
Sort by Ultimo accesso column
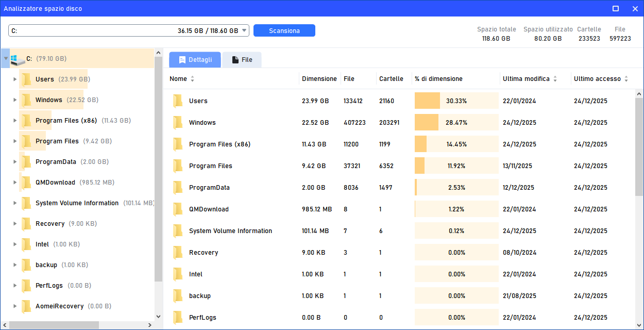pos(601,79)
